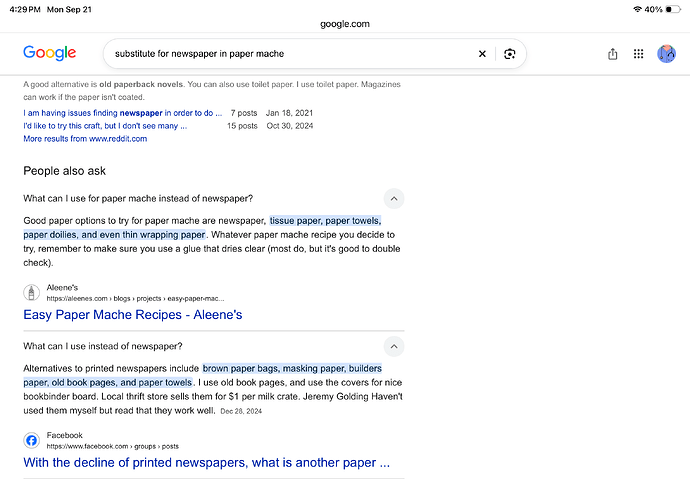The width and height of the screenshot is (690, 479).
Task: Click highlighted 'tissue paper, paper towels' text
Action: (x=325, y=220)
